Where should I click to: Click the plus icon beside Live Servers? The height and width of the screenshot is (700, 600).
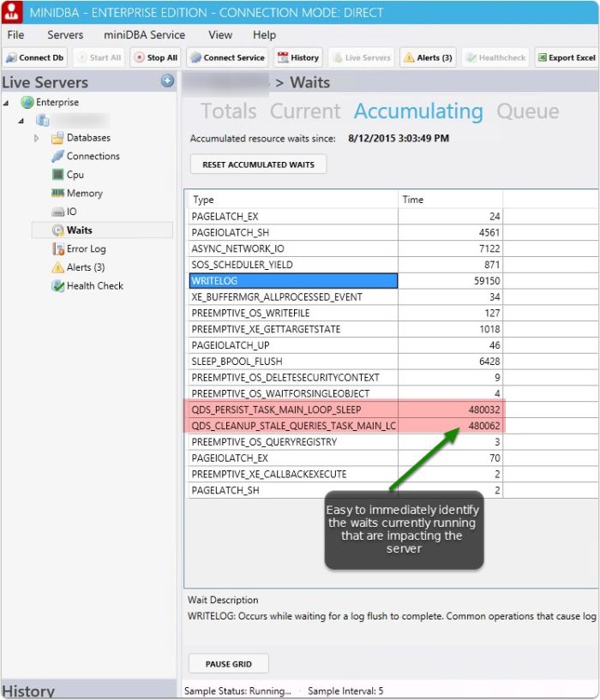click(168, 81)
